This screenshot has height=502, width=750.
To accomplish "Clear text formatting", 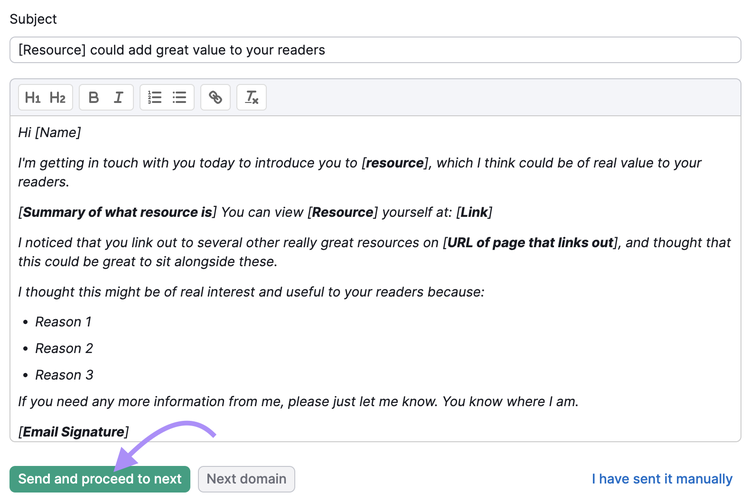I will click(x=252, y=98).
